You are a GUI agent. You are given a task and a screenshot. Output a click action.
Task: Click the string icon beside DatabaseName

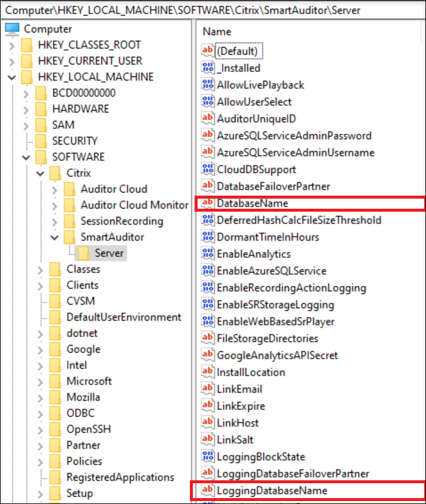208,203
